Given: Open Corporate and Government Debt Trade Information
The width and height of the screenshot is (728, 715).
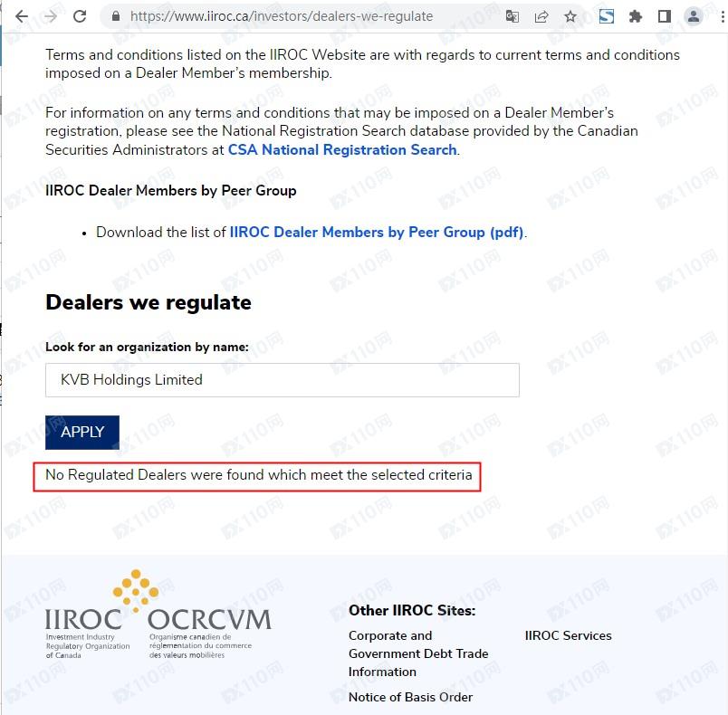Looking at the screenshot, I should coord(418,653).
